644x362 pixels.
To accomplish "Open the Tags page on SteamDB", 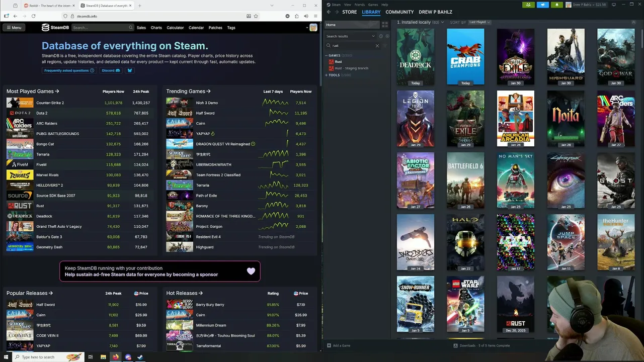I will 231,28.
